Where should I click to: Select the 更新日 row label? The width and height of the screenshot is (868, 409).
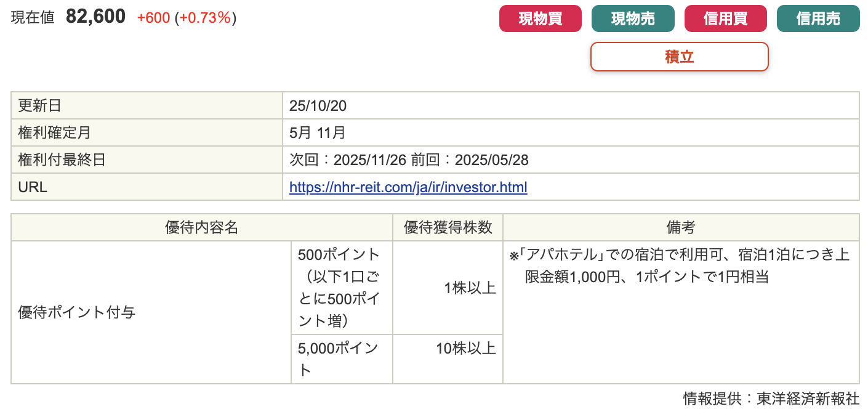40,106
